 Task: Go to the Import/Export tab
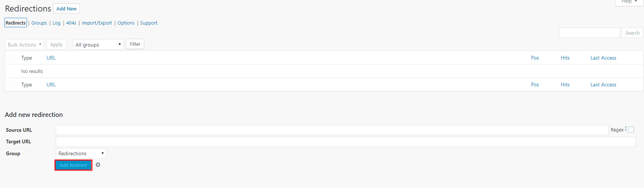[97, 23]
